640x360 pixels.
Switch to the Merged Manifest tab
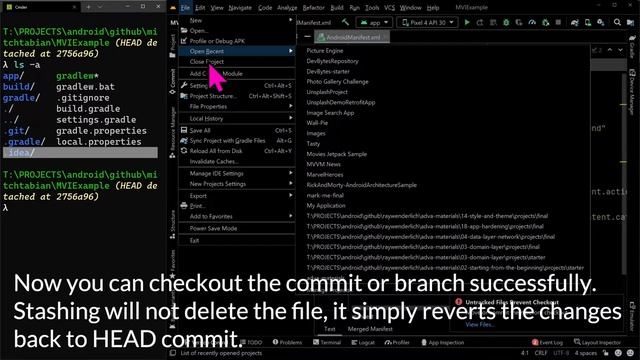(370, 329)
